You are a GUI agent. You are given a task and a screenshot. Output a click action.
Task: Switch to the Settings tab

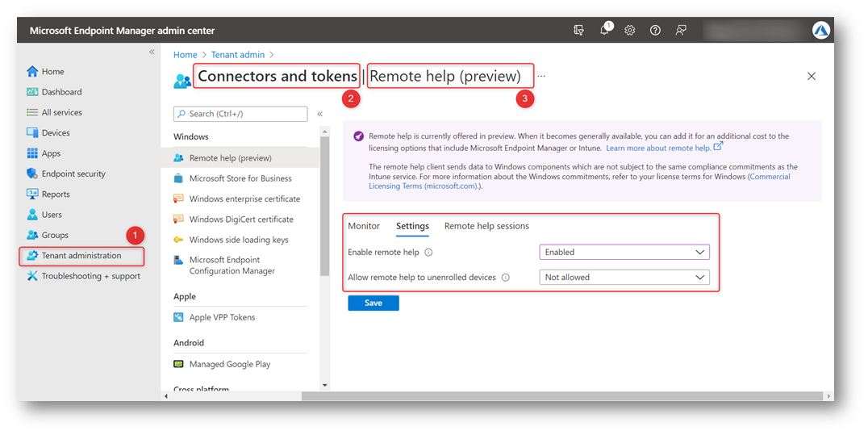point(412,226)
